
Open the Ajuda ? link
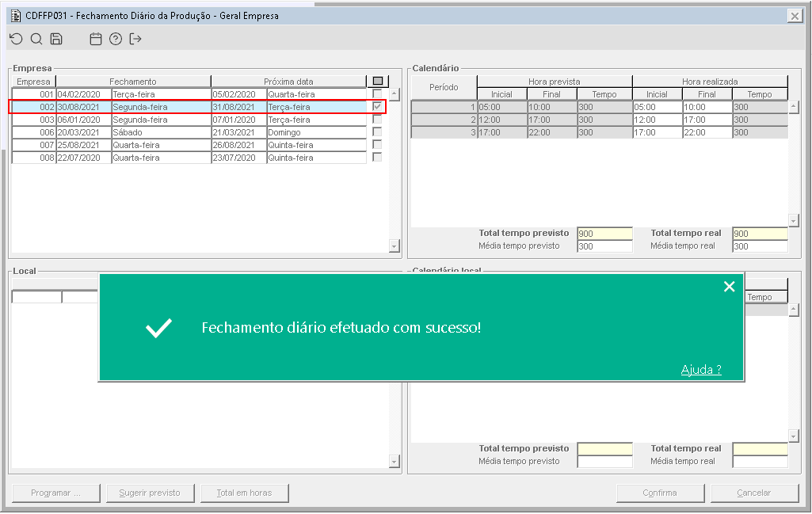pyautogui.click(x=701, y=370)
